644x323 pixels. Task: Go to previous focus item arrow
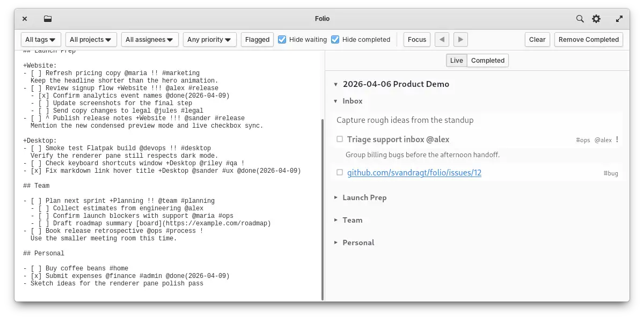[x=442, y=39]
